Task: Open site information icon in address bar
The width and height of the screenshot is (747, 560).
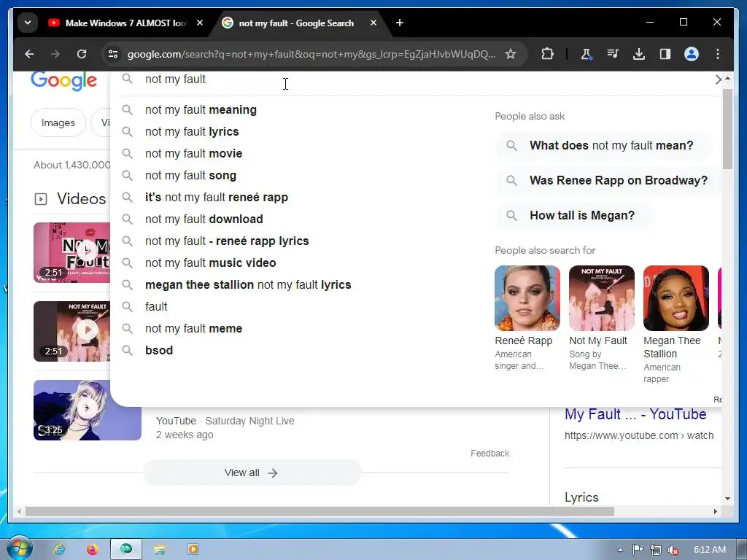Action: (x=113, y=54)
